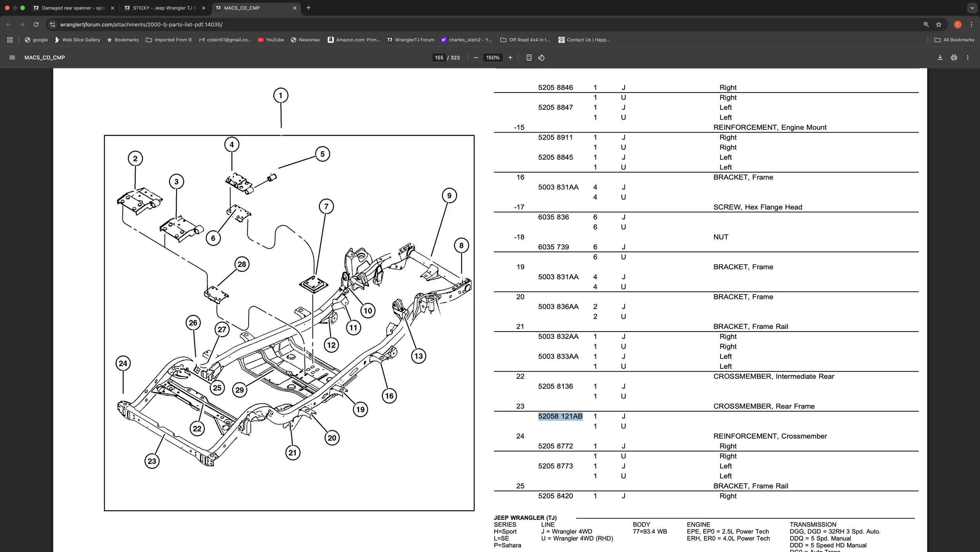The width and height of the screenshot is (980, 552).
Task: Click part number 5205 8773
Action: pyautogui.click(x=555, y=466)
